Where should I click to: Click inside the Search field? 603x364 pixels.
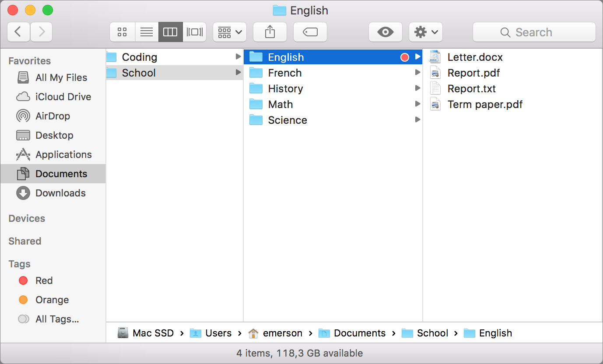point(534,32)
